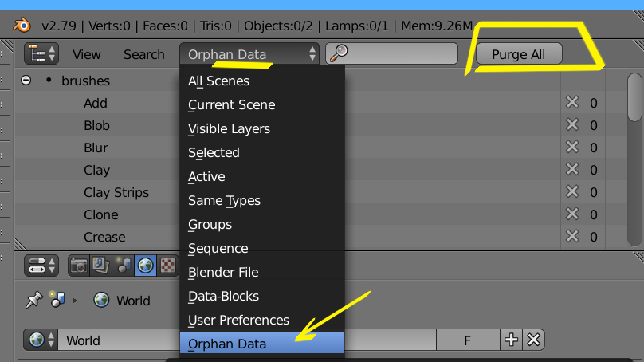Image resolution: width=644 pixels, height=362 pixels.
Task: Choose Data-Blocks in the display mode list
Action: tap(223, 296)
